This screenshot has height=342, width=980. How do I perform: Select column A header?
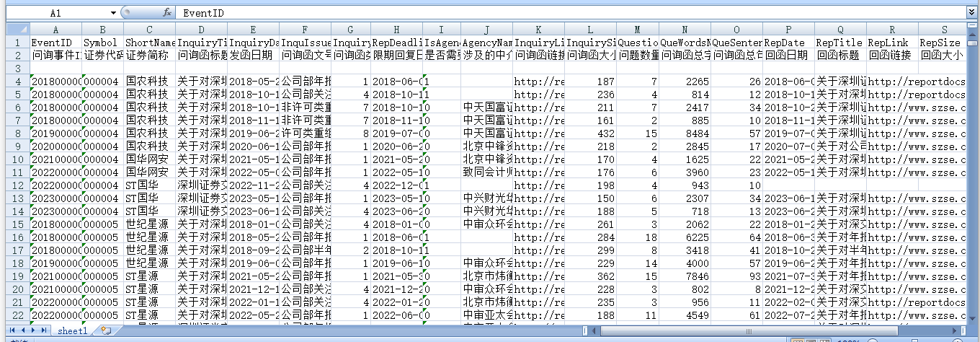(x=55, y=30)
